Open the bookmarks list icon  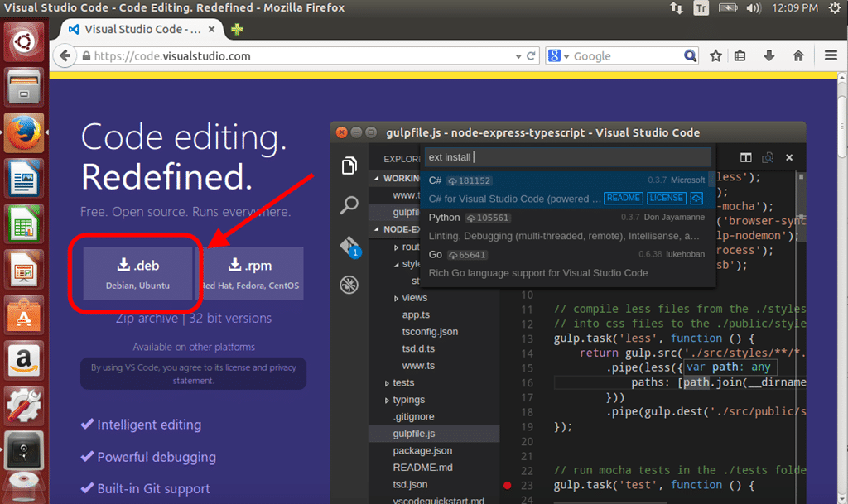tap(740, 55)
